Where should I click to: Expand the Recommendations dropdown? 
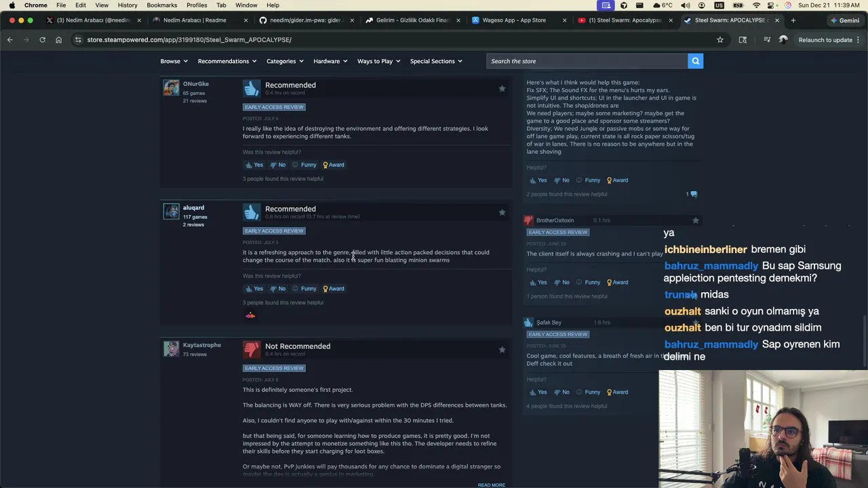(x=227, y=61)
